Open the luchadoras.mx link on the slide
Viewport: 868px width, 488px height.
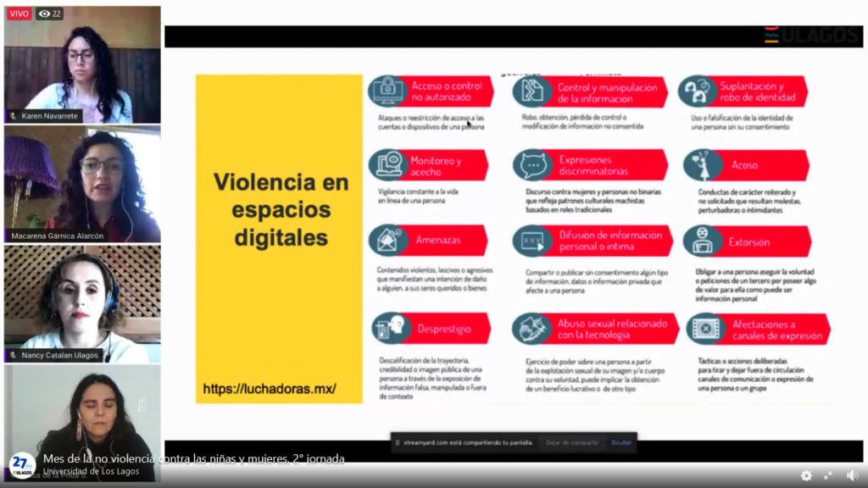pyautogui.click(x=270, y=389)
